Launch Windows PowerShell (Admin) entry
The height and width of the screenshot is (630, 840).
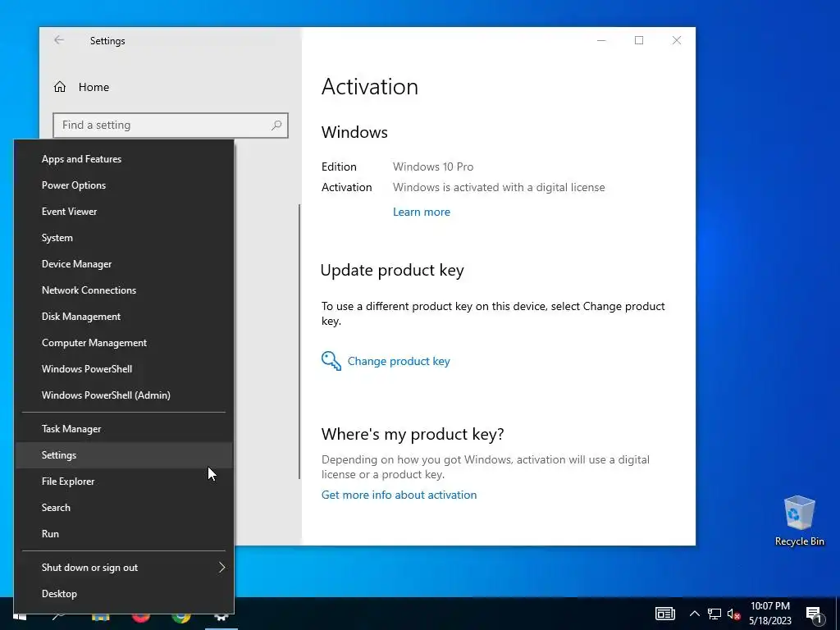(124, 395)
